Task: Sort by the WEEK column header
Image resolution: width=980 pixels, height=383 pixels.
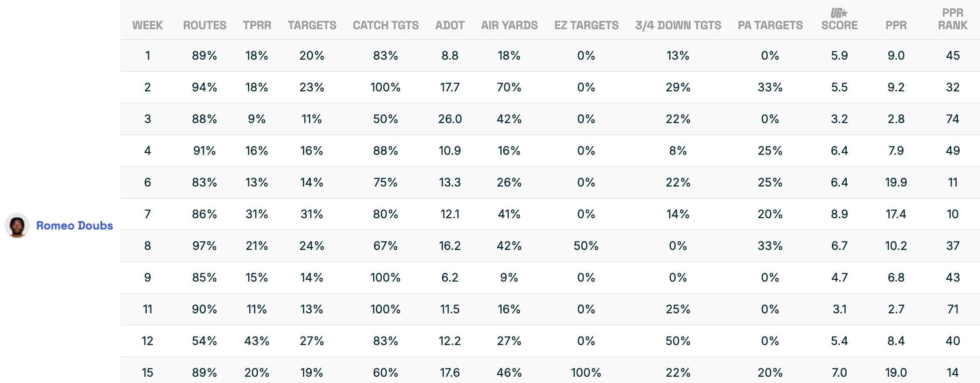Action: click(x=147, y=25)
